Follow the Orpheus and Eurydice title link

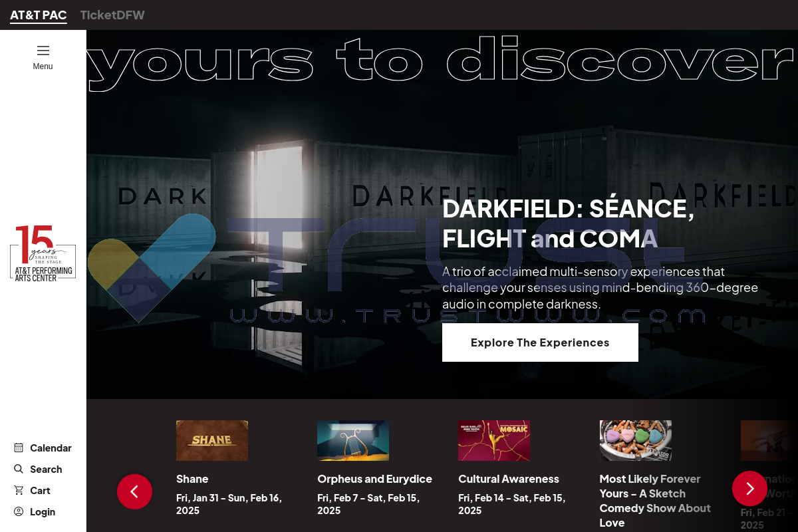click(x=374, y=479)
